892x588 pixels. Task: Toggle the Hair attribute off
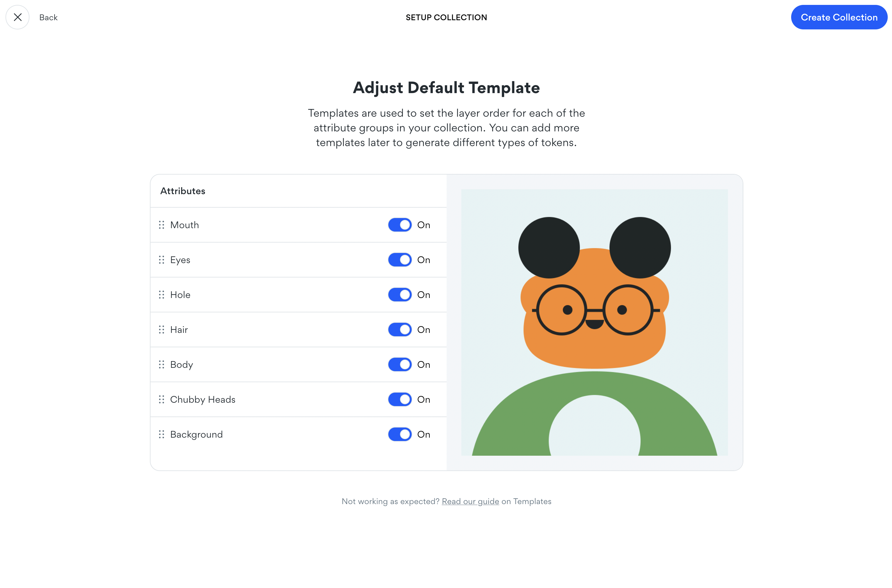tap(400, 329)
